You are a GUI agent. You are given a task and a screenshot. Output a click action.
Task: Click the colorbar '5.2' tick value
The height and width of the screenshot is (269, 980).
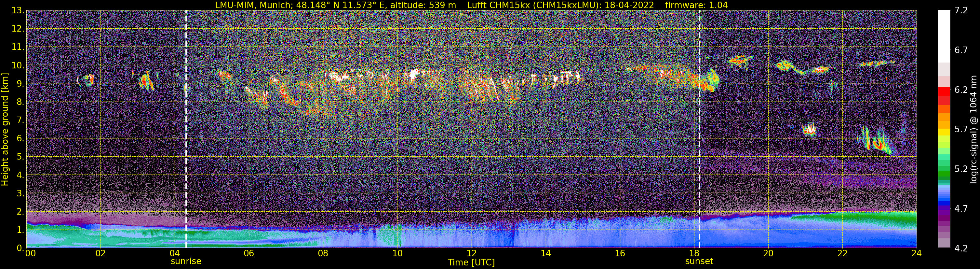(961, 169)
